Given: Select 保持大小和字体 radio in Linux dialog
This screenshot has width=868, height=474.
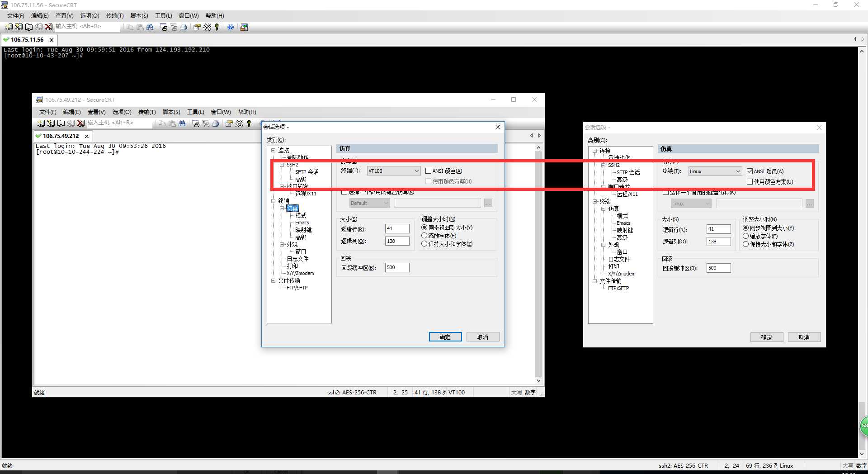Looking at the screenshot, I should (x=745, y=244).
